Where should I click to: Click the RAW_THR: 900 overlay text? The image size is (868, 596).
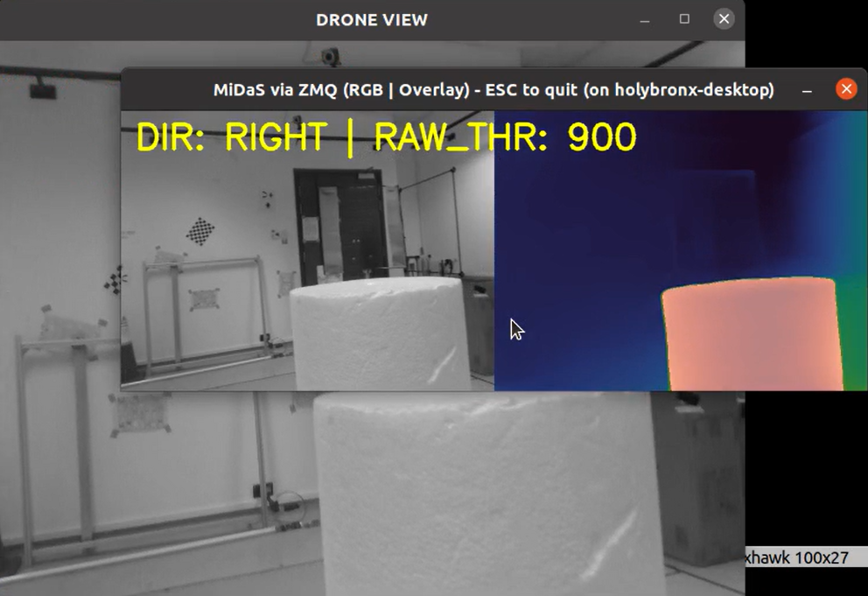coord(505,137)
